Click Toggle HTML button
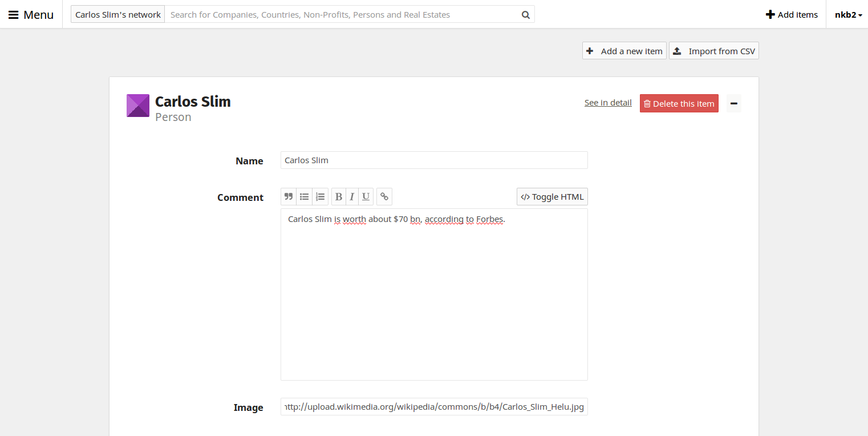Viewport: 868px width, 436px height. coord(552,196)
